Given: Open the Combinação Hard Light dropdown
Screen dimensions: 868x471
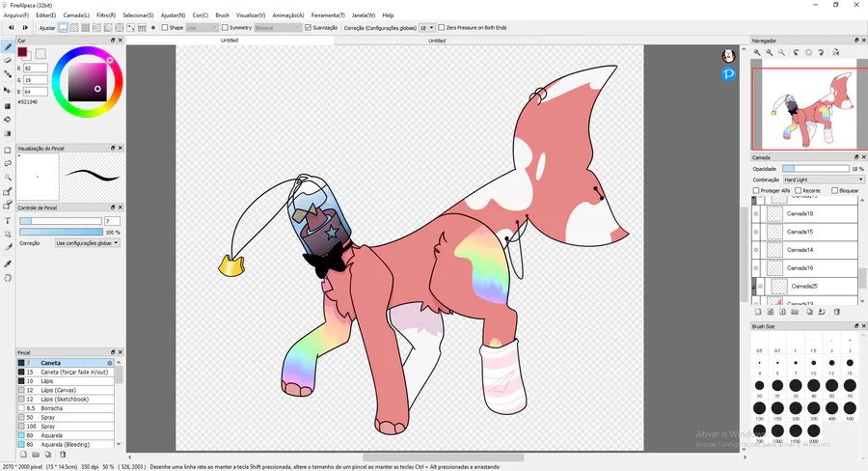Looking at the screenshot, I should pyautogui.click(x=824, y=180).
